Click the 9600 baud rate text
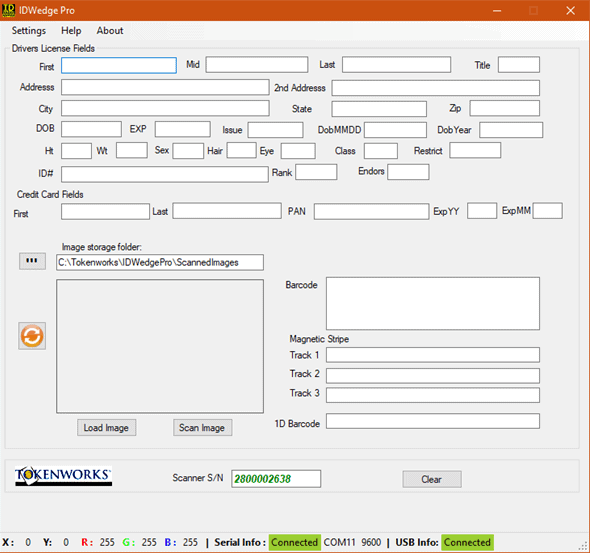The width and height of the screenshot is (593, 556). 371,542
